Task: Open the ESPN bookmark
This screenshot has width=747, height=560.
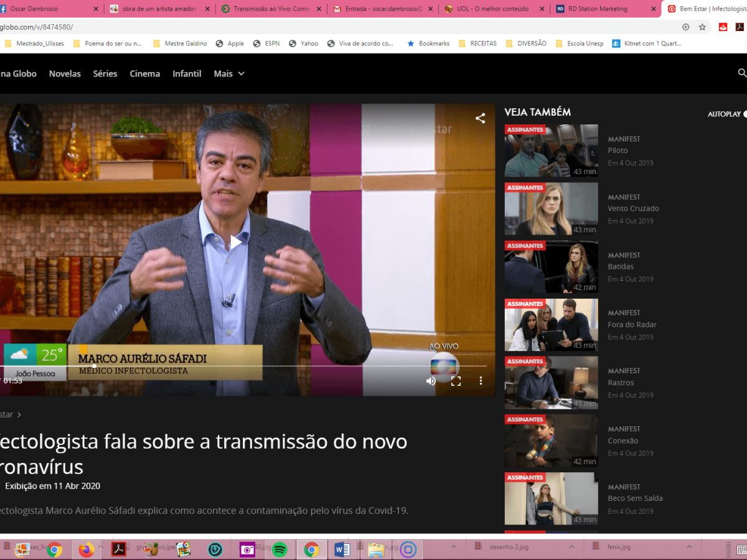Action: (266, 44)
